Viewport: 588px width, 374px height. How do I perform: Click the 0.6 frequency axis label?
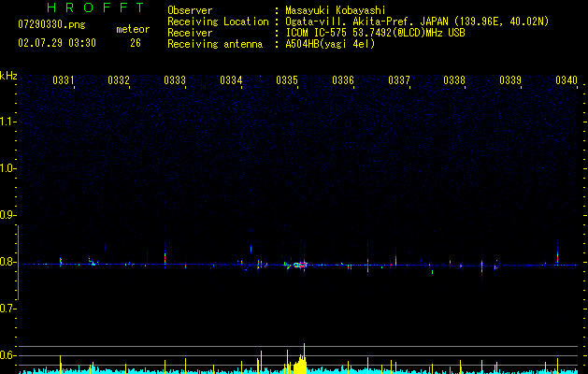click(x=7, y=355)
